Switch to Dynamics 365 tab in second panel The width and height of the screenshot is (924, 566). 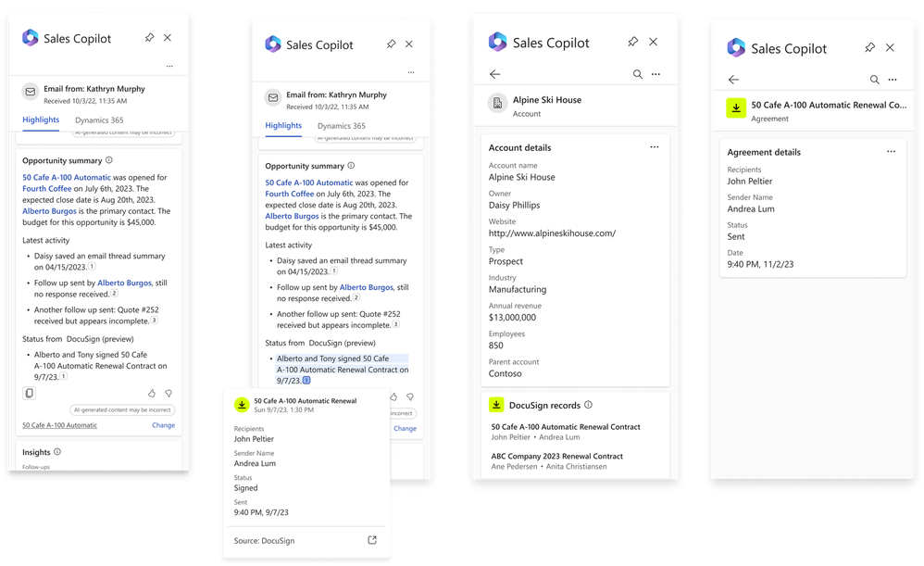[x=342, y=126]
